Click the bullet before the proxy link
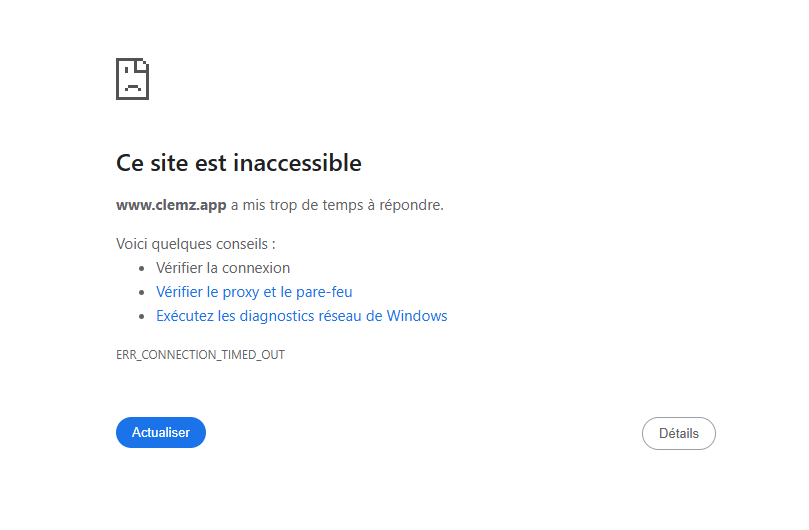The width and height of the screenshot is (809, 530). [x=142, y=293]
